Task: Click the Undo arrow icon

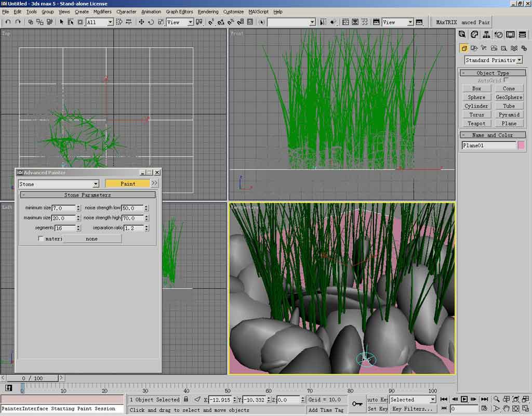Action: click(x=8, y=22)
